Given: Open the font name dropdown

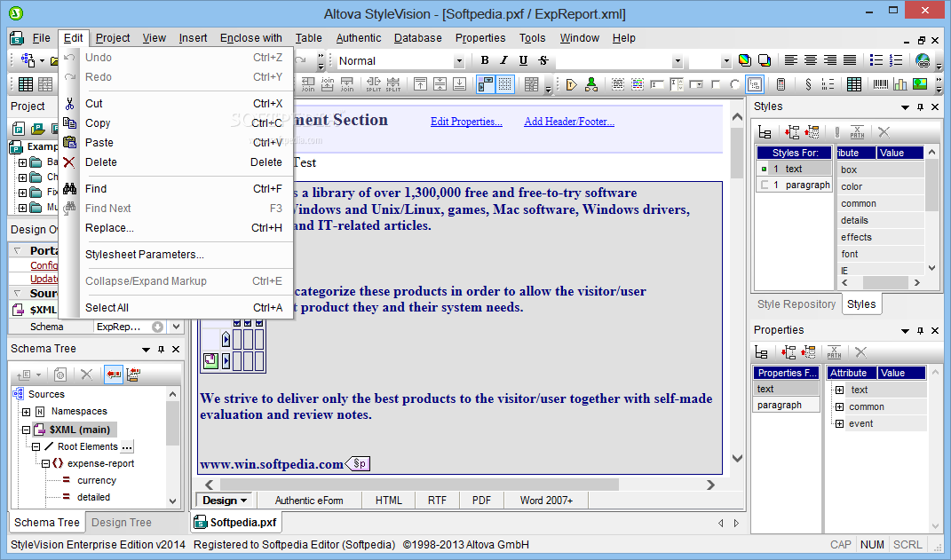Looking at the screenshot, I should (678, 60).
